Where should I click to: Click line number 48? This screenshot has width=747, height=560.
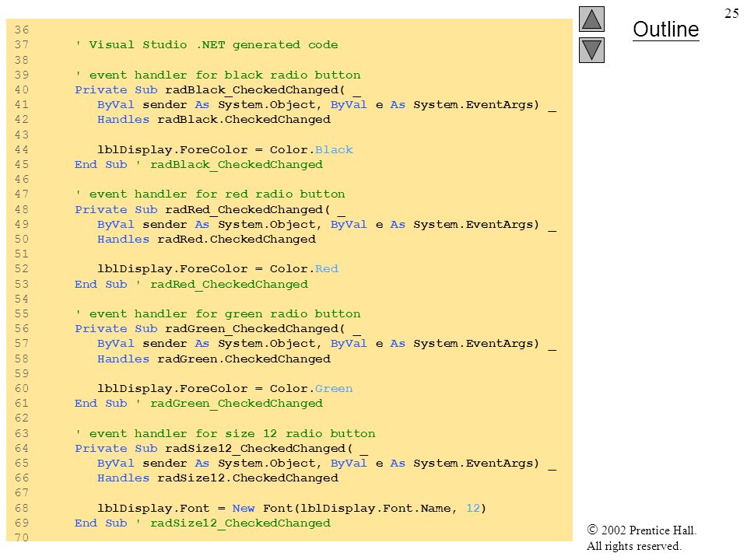click(x=22, y=209)
